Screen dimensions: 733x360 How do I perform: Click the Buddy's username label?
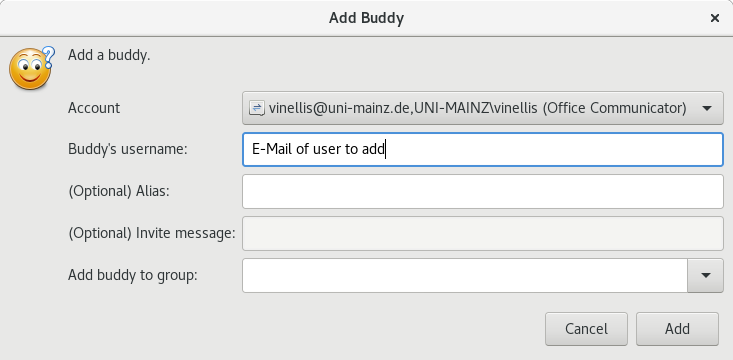click(x=128, y=149)
